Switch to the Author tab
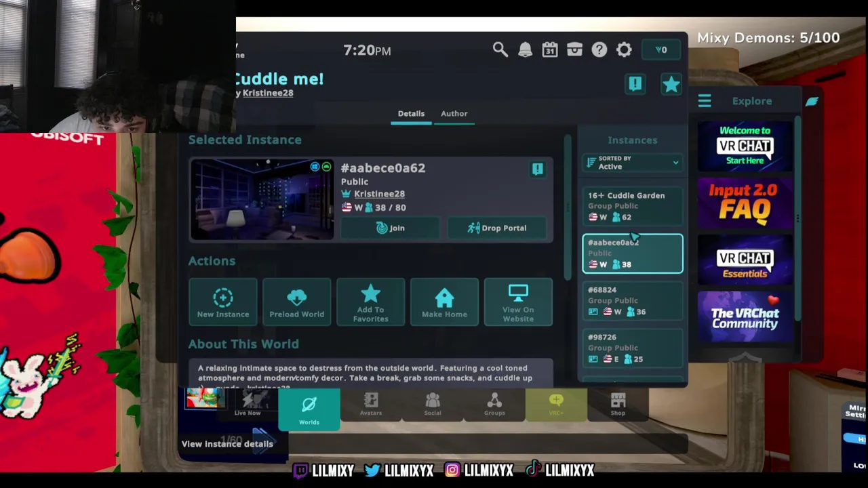 (454, 113)
